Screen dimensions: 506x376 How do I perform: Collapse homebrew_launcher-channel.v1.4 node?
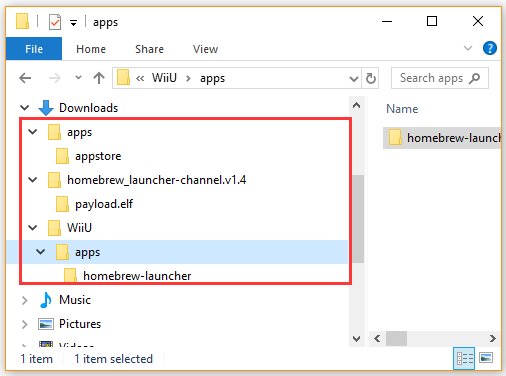tap(32, 180)
